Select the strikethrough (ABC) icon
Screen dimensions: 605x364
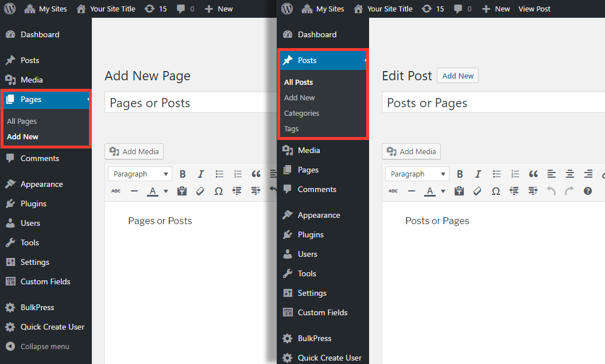(x=393, y=191)
